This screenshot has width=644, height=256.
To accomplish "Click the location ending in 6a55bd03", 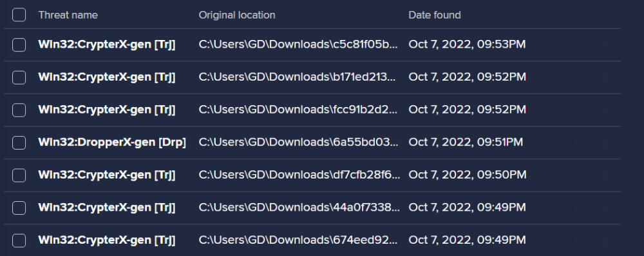I will [298, 143].
